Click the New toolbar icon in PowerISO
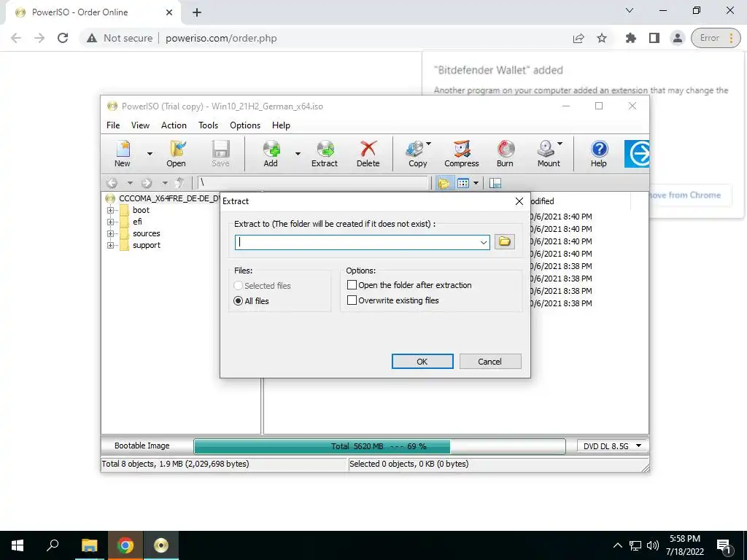The height and width of the screenshot is (560, 747). pos(123,153)
